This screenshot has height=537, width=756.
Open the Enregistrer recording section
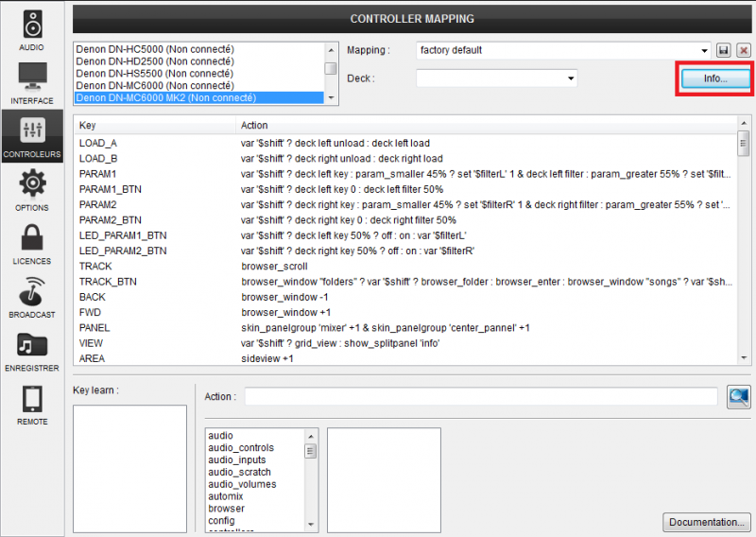32,350
